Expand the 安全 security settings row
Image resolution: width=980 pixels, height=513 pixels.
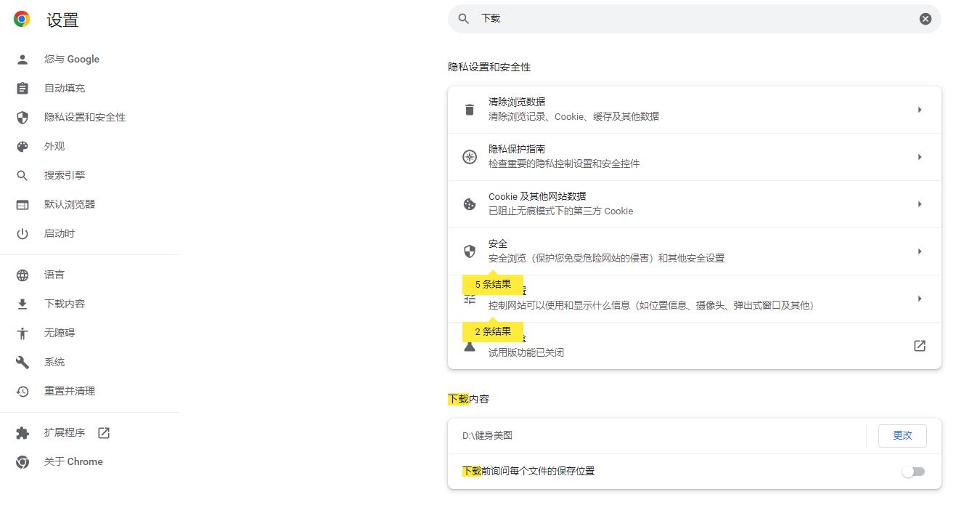point(694,250)
